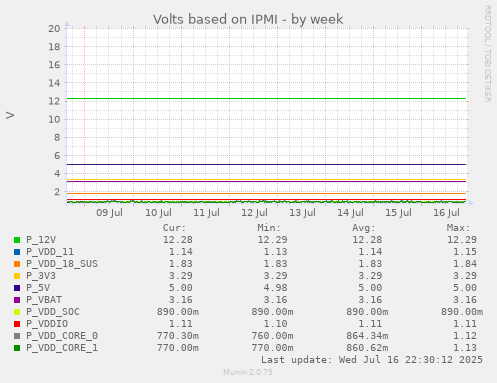Click the '11 Jul' x-axis date label
The width and height of the screenshot is (497, 383).
[x=206, y=213]
